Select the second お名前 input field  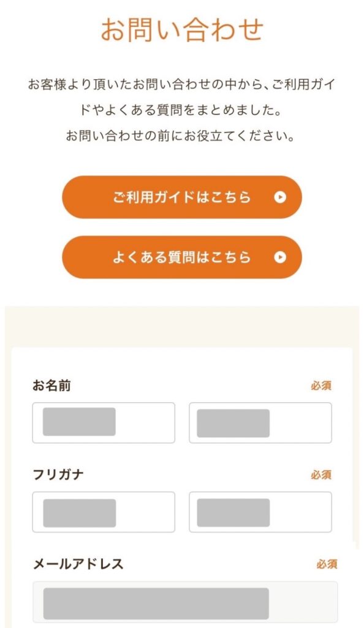260,423
